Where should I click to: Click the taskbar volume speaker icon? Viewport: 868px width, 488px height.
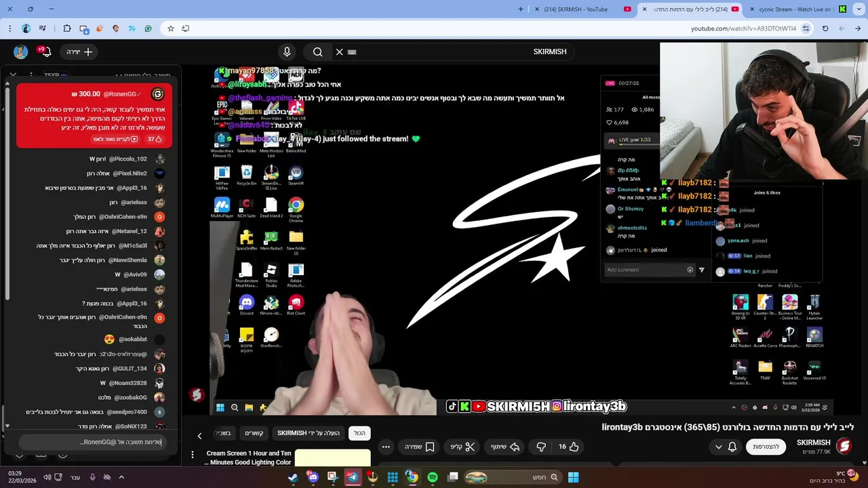47,477
